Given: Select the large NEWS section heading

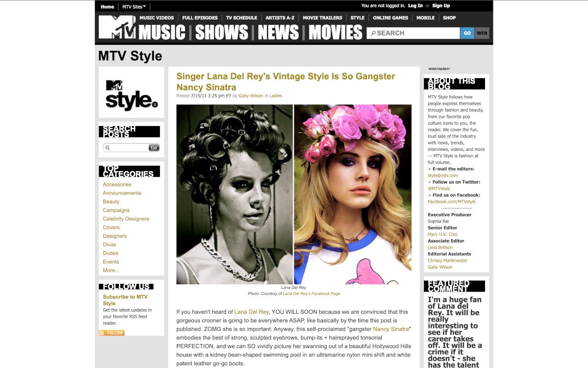Looking at the screenshot, I should (x=278, y=33).
